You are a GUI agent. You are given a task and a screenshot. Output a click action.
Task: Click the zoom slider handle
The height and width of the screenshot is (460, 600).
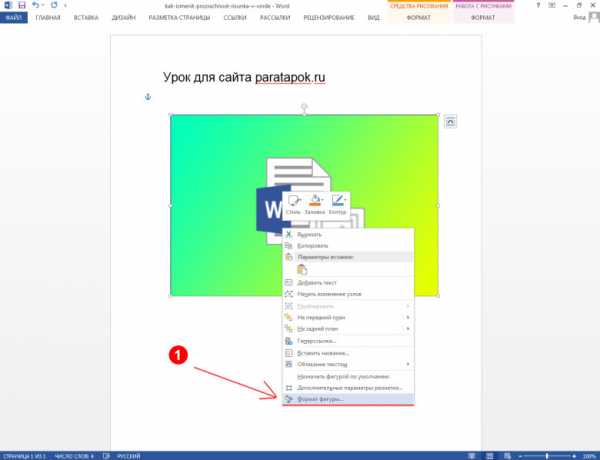click(x=546, y=456)
